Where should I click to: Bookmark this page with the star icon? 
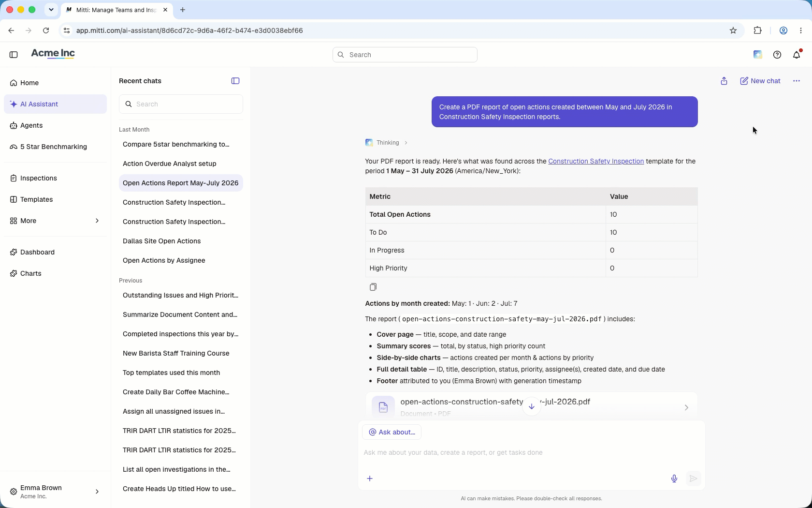[x=733, y=30]
